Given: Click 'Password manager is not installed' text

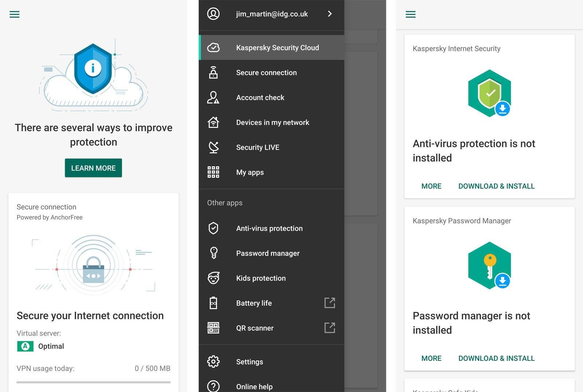Looking at the screenshot, I should [471, 323].
